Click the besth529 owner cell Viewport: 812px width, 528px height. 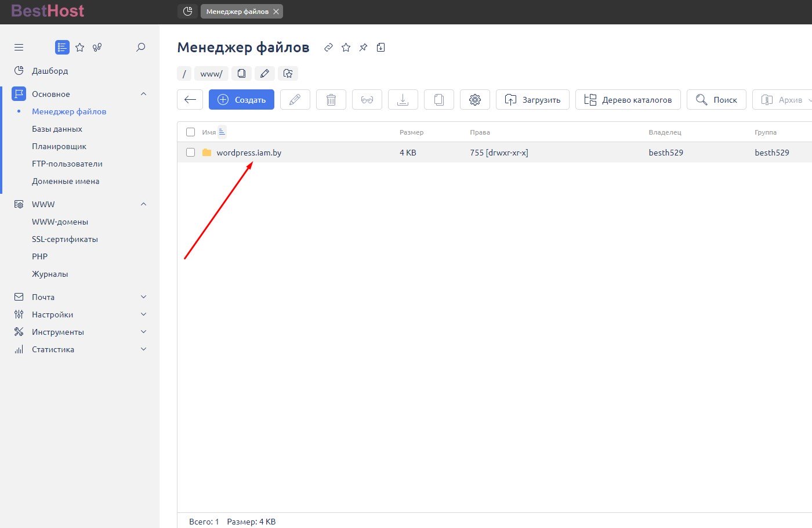666,153
